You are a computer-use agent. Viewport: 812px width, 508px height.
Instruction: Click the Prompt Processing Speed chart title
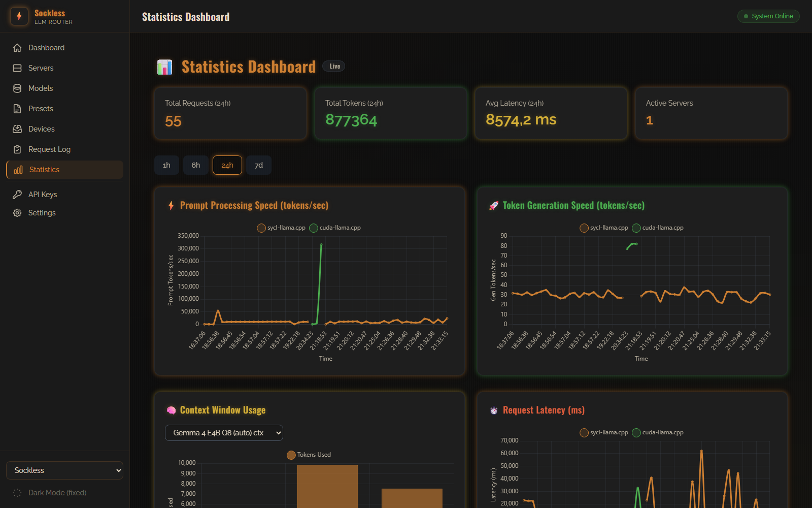(254, 205)
